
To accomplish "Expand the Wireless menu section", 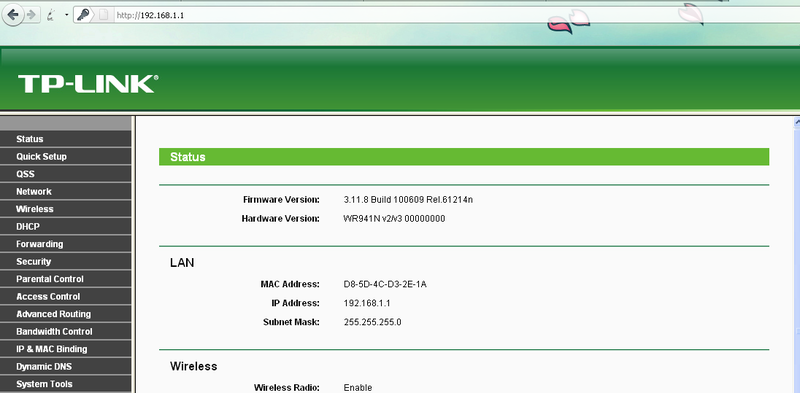I will [x=66, y=209].
